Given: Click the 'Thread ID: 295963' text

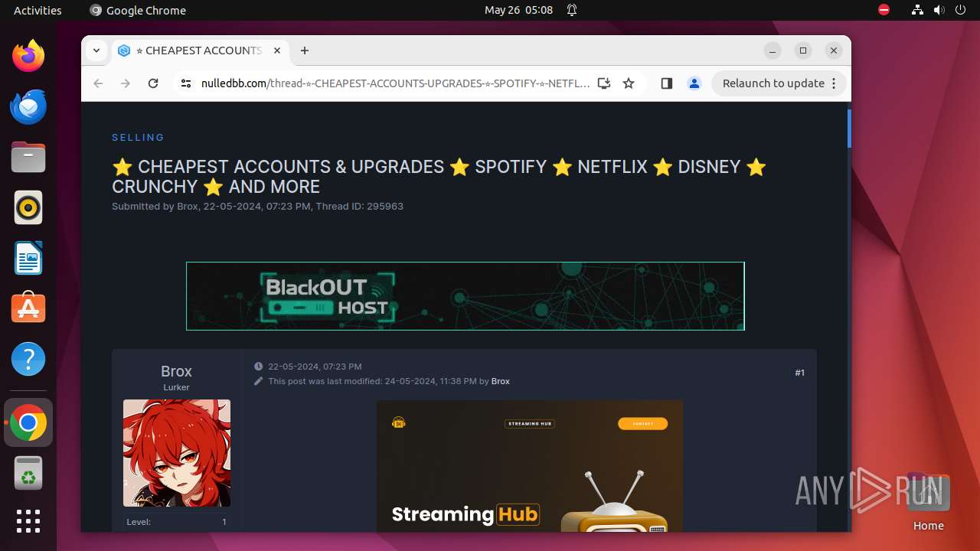Looking at the screenshot, I should point(359,207).
